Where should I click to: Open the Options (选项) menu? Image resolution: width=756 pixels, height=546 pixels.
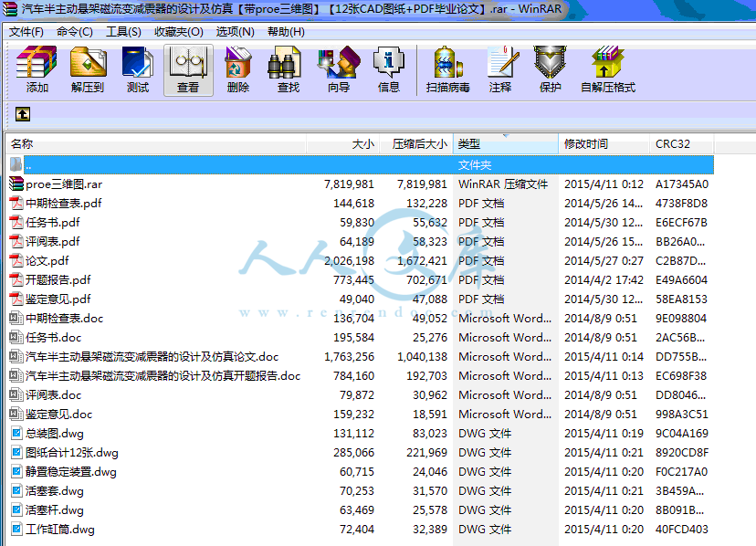pyautogui.click(x=236, y=32)
